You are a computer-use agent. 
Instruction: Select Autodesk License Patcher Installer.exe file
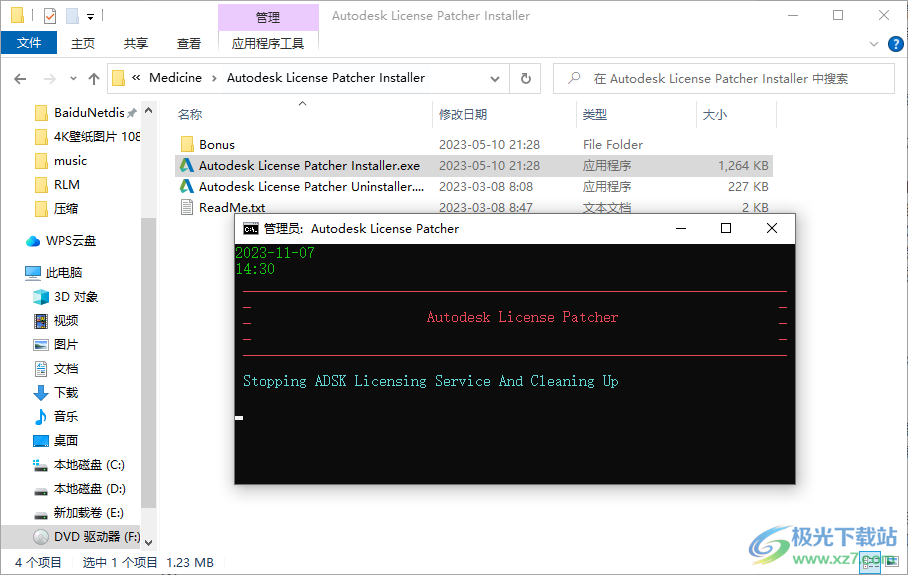pyautogui.click(x=474, y=166)
